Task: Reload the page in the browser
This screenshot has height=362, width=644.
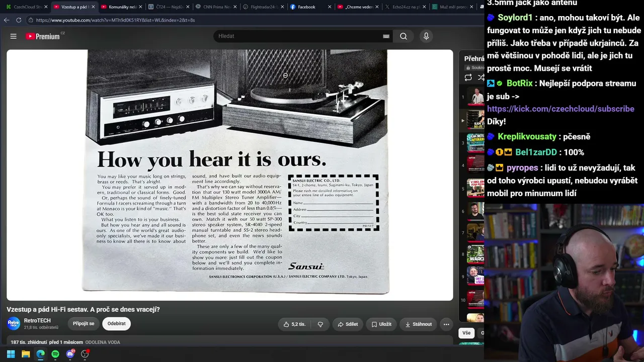Action: [19, 20]
